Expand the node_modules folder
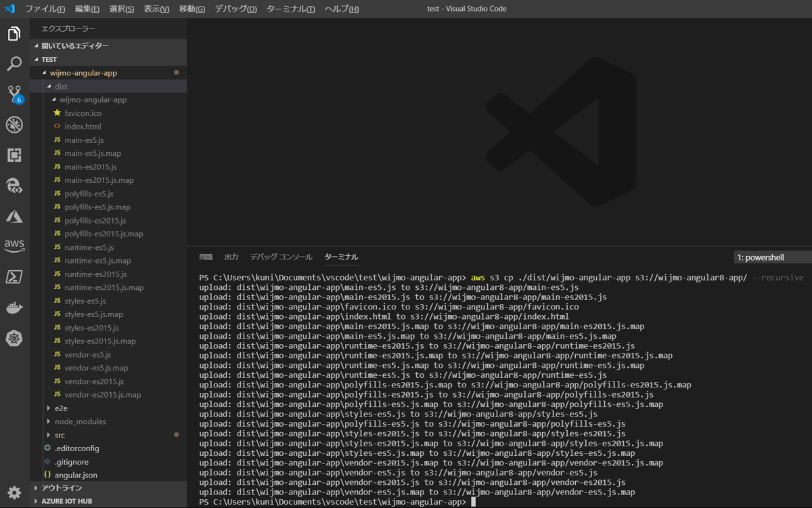The height and width of the screenshot is (508, 812). point(108,421)
